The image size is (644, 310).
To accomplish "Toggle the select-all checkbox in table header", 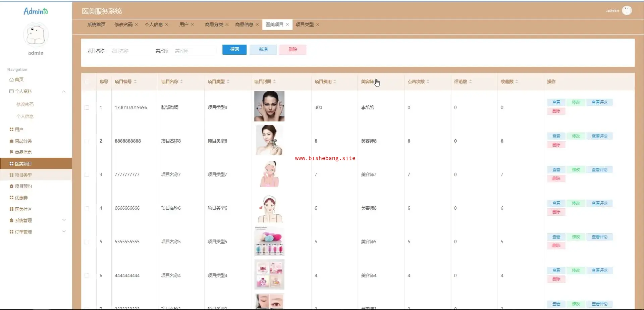I will [87, 82].
